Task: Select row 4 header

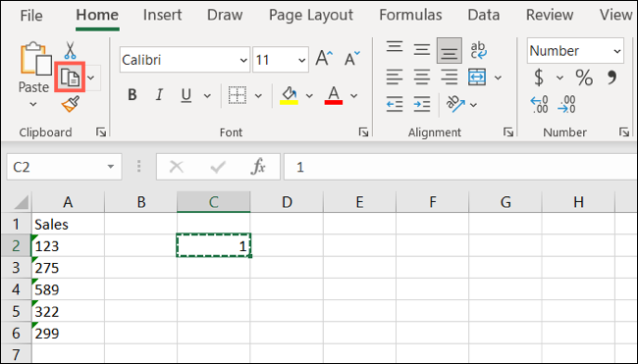Action: coord(16,289)
